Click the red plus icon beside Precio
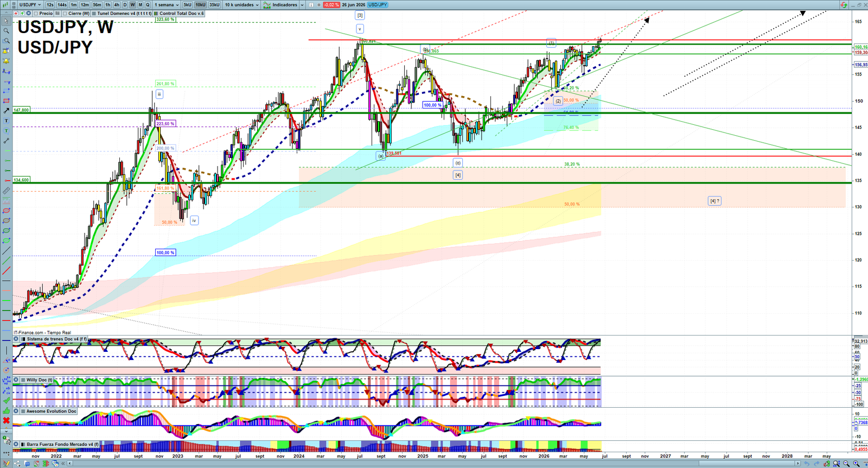The width and height of the screenshot is (868, 468). point(16,13)
